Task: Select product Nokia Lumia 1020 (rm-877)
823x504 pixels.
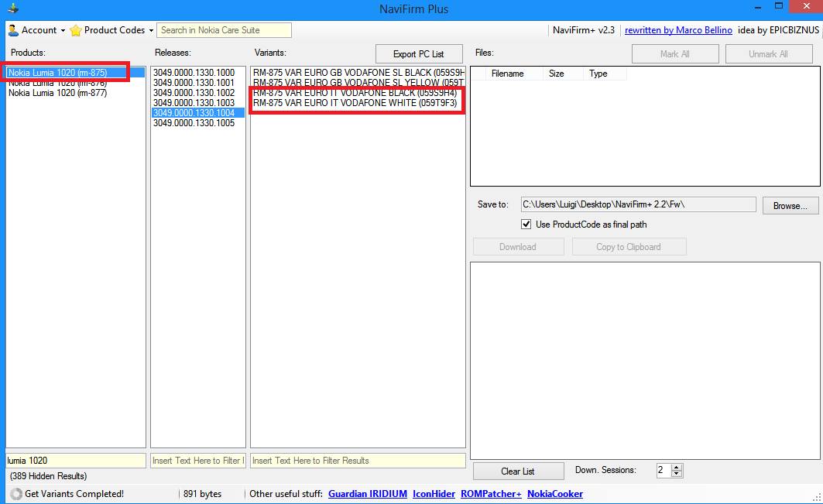Action: click(75, 93)
